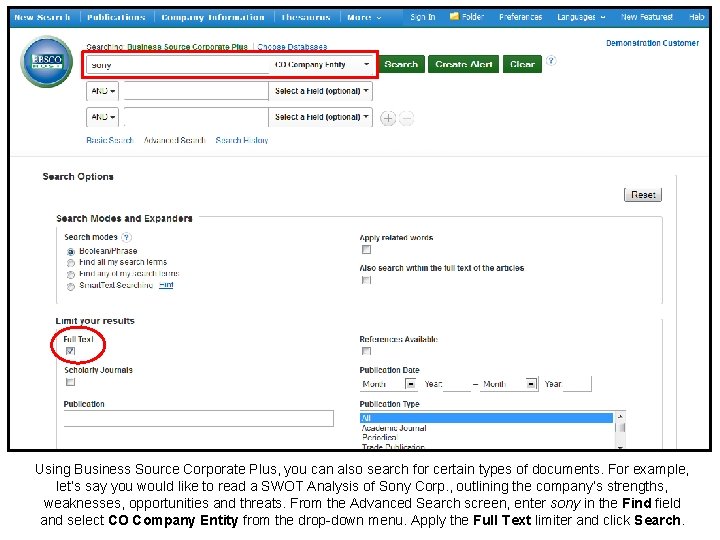
Task: Add a search row with plus icon
Action: point(388,118)
